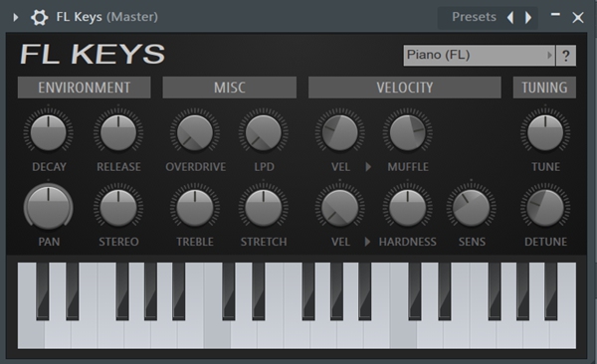Click the RELEASE knob
Viewport: 597px width, 364px height.
118,133
